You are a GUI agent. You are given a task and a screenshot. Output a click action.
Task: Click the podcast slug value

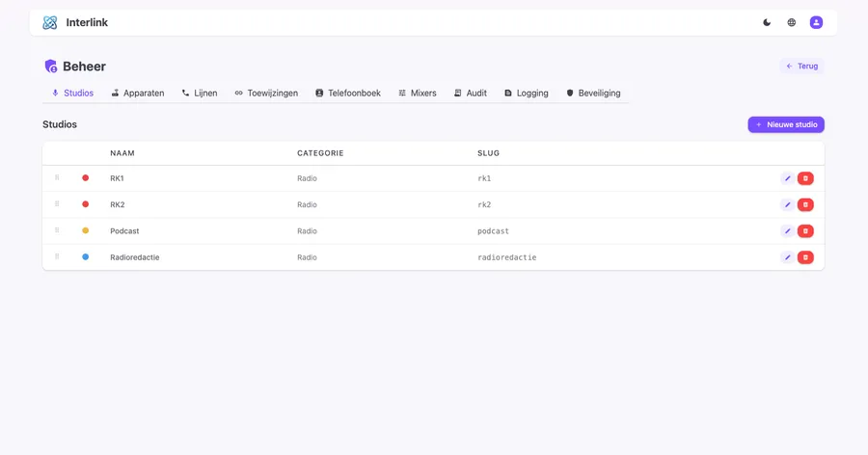click(493, 230)
